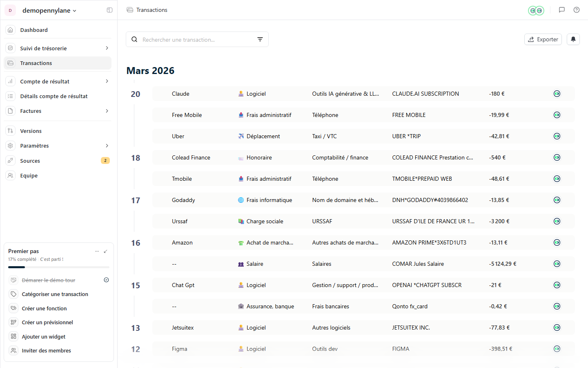The image size is (588, 368).
Task: Click the Exporter button
Action: point(543,39)
